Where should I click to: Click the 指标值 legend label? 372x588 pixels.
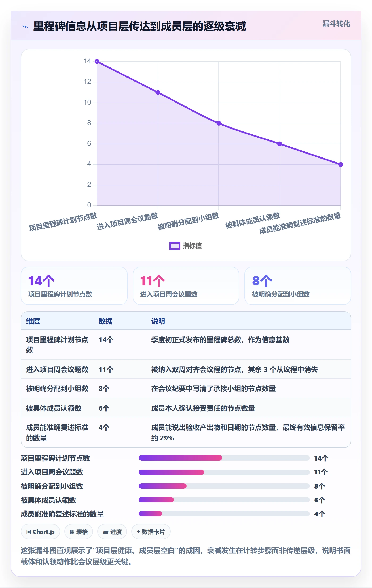click(x=192, y=246)
